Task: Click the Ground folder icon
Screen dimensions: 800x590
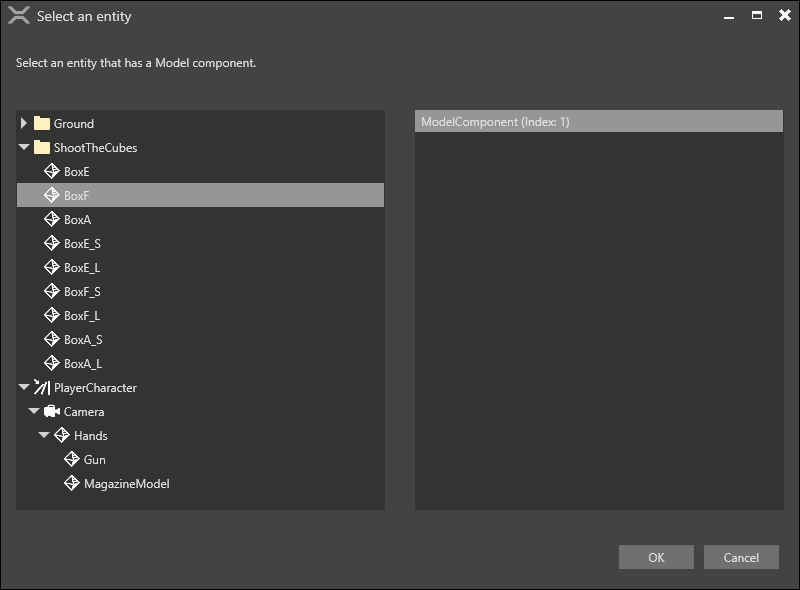Action: (42, 124)
